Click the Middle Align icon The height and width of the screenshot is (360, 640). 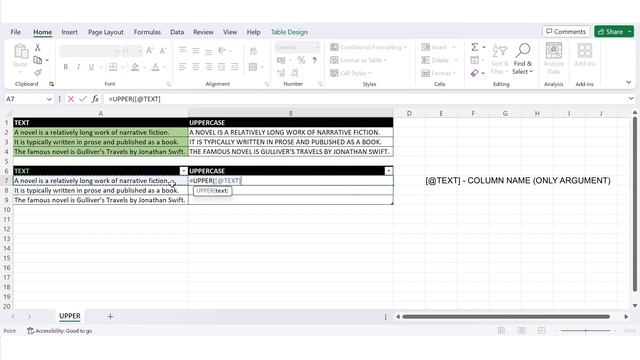[196, 51]
